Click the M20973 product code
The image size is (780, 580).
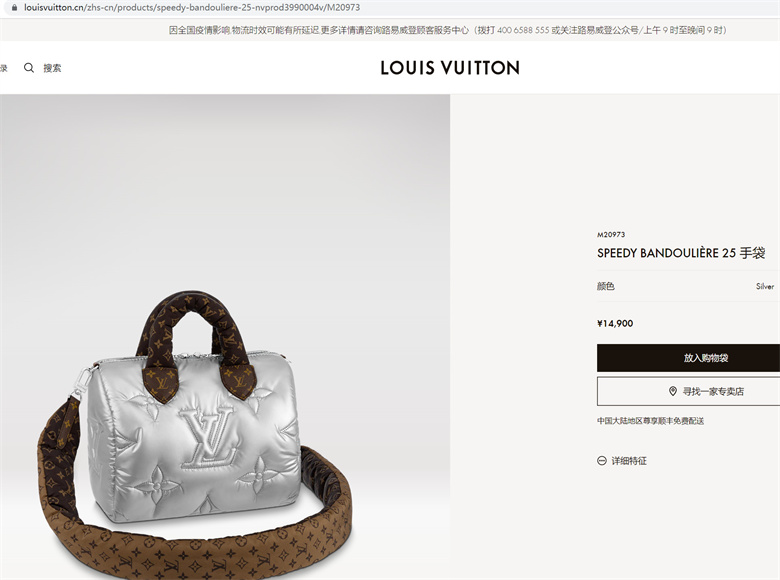coord(611,234)
